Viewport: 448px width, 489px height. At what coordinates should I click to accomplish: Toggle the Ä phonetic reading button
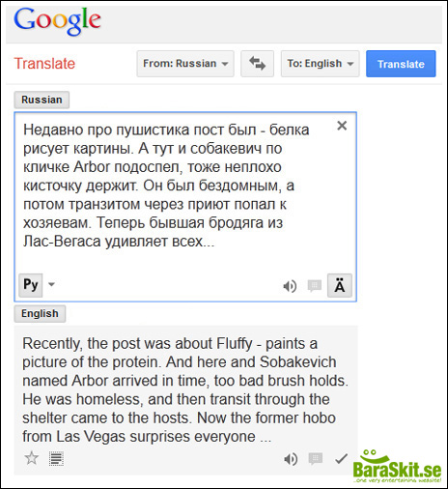pos(340,285)
